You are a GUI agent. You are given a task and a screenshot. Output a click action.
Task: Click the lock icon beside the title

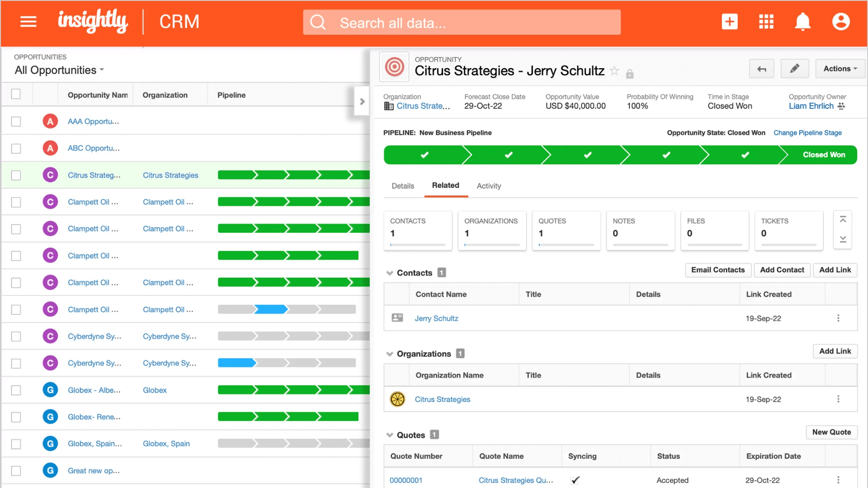(630, 74)
